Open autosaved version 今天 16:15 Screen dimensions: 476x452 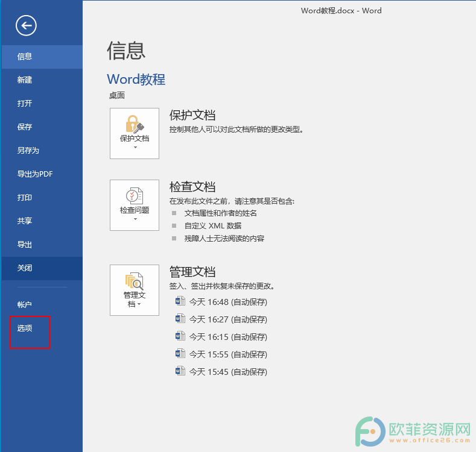[x=228, y=337]
